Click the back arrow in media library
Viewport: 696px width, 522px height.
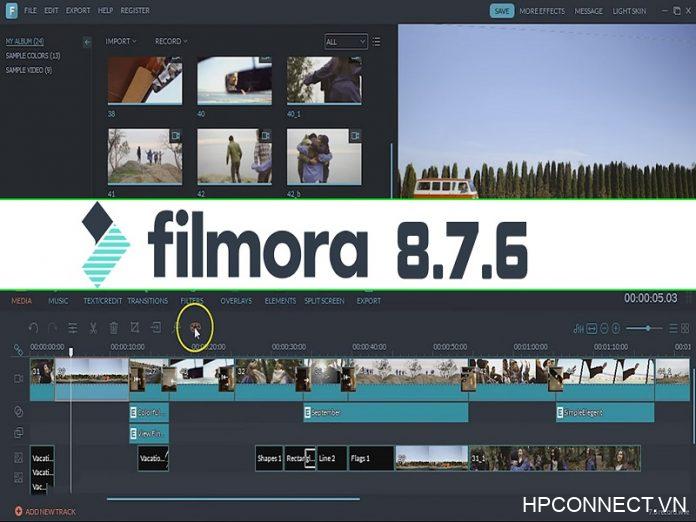click(x=87, y=42)
